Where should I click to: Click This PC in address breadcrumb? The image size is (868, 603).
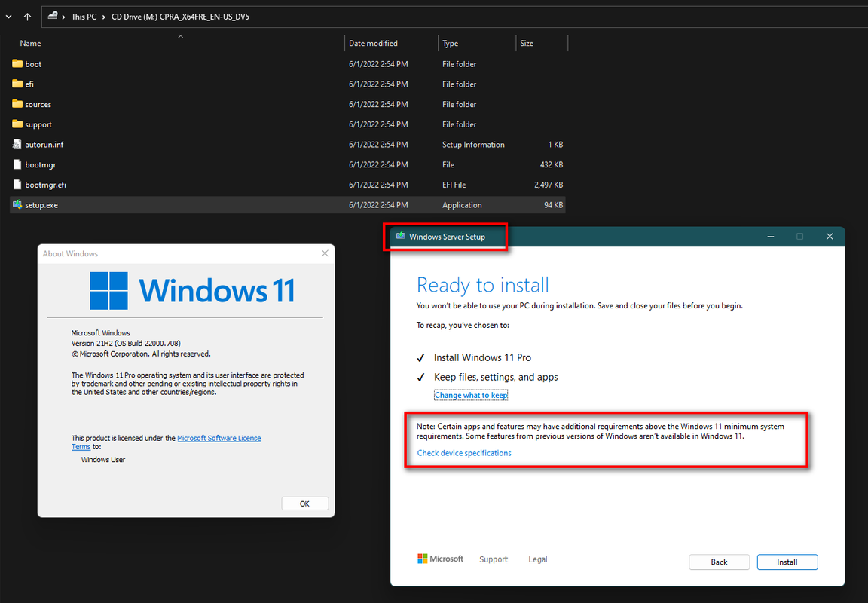(84, 17)
